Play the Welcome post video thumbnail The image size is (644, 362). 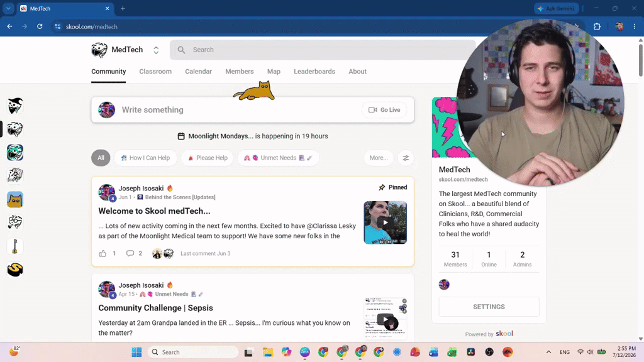point(386,222)
